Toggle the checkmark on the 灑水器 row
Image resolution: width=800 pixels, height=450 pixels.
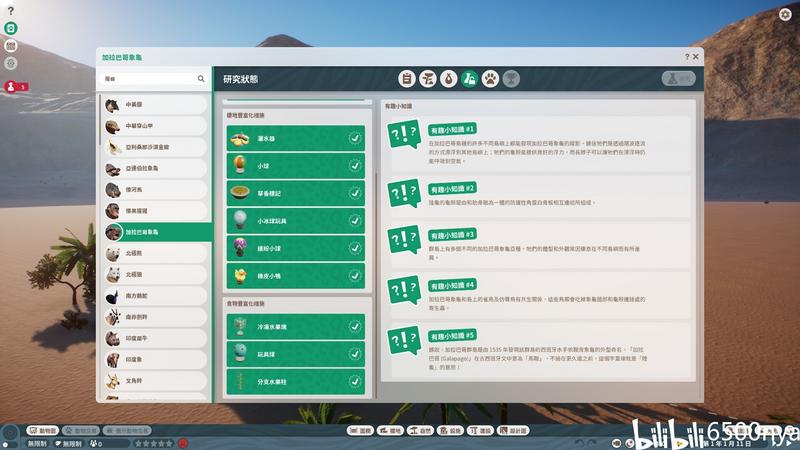(355, 138)
